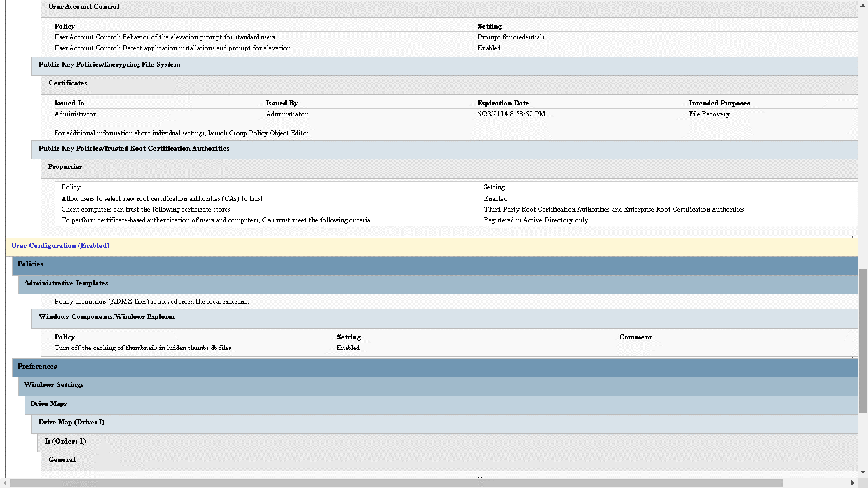Select 'Allow users to select new root certification authorities' policy
Image resolution: width=868 pixels, height=488 pixels.
coord(162,199)
